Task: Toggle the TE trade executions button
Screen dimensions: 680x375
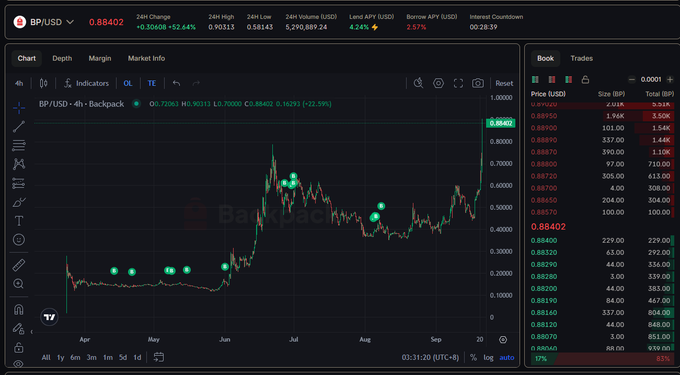Action: [x=151, y=83]
